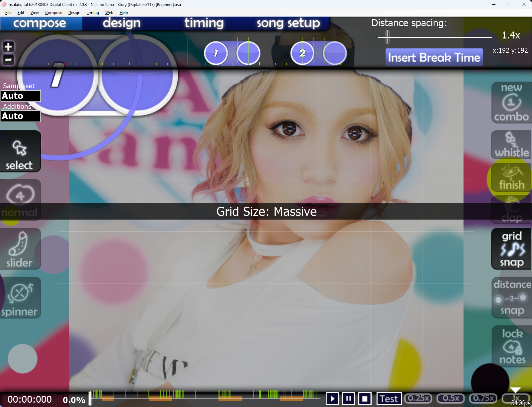The image size is (532, 407).
Task: Open the Compose menu in menu bar
Action: 53,13
